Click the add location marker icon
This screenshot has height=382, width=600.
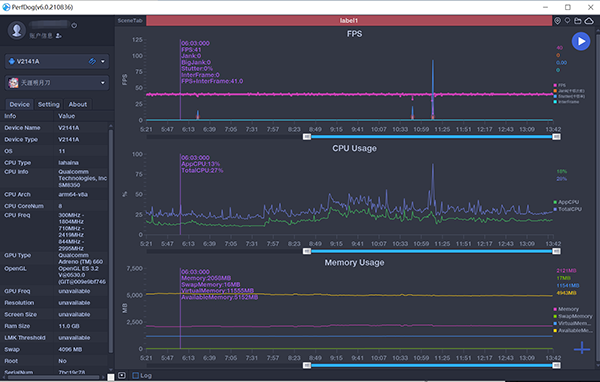point(558,21)
